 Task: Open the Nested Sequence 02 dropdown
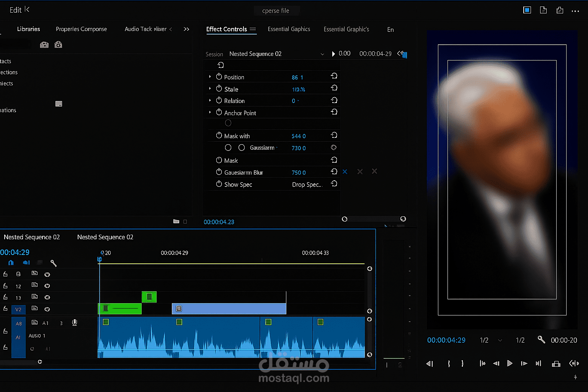tap(322, 54)
